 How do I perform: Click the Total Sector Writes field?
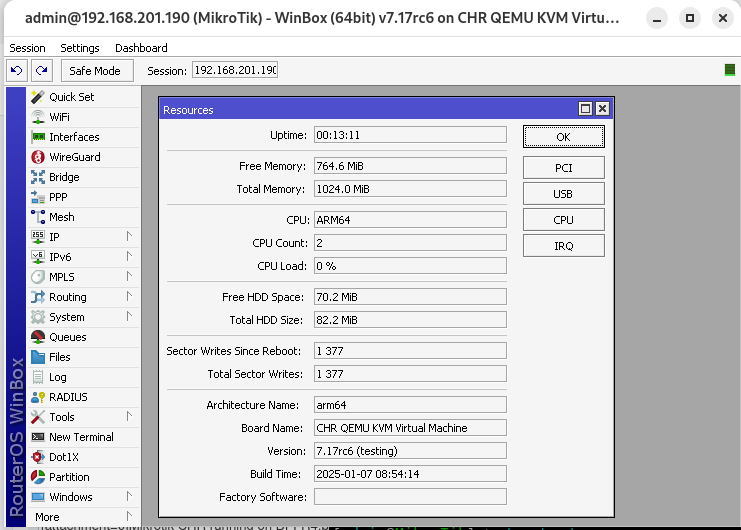click(x=410, y=374)
